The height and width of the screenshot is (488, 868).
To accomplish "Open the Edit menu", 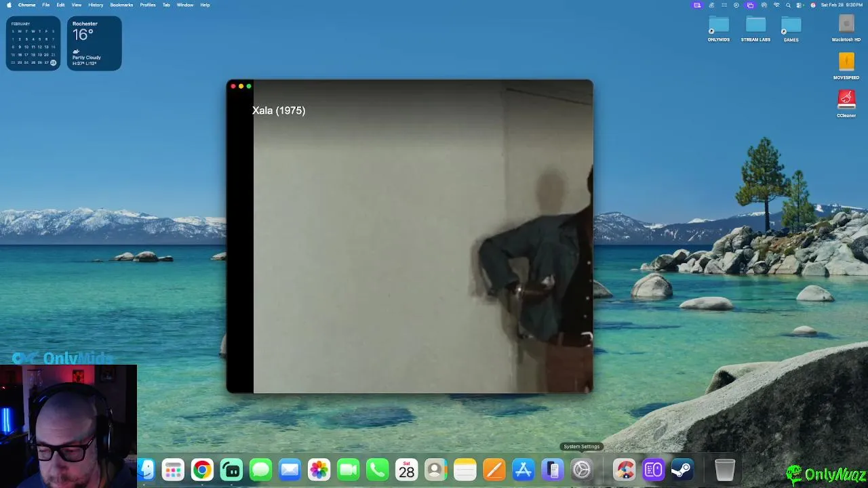I will click(x=60, y=5).
